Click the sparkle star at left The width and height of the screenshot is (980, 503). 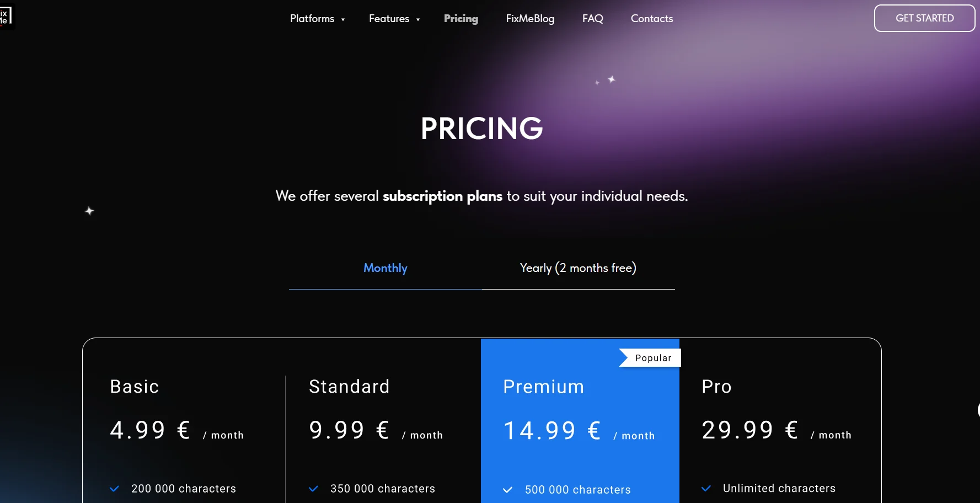click(89, 211)
